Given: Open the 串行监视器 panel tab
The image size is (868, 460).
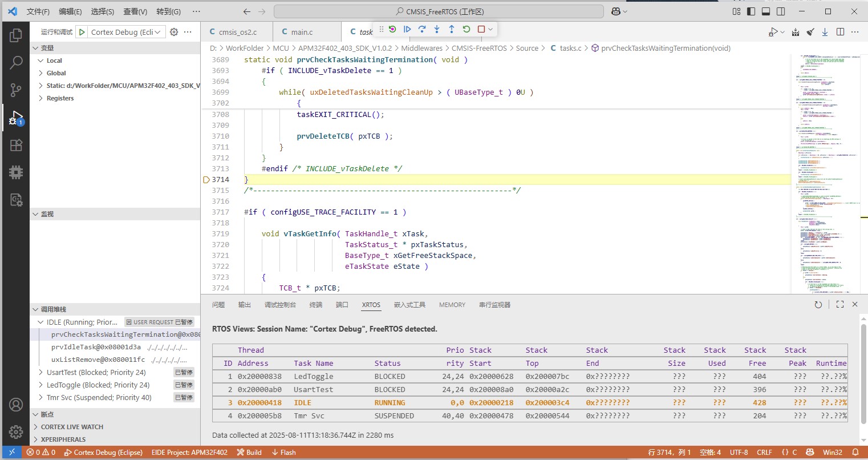Looking at the screenshot, I should (x=494, y=305).
